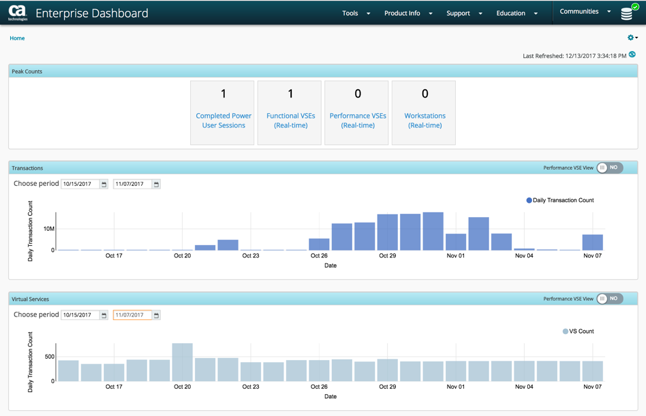
Task: Toggle Performance VSE View in Virtual Services panel
Action: tap(609, 299)
